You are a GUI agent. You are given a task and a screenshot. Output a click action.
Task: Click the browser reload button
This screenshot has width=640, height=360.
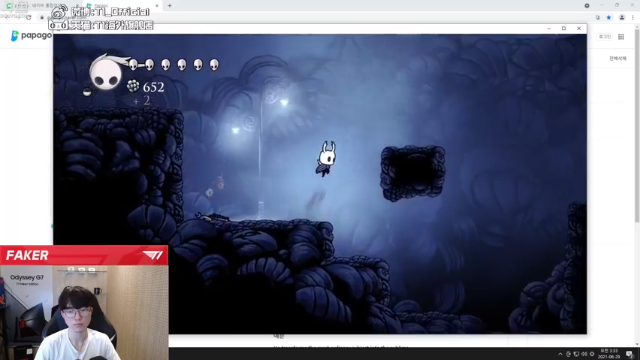coord(29,17)
